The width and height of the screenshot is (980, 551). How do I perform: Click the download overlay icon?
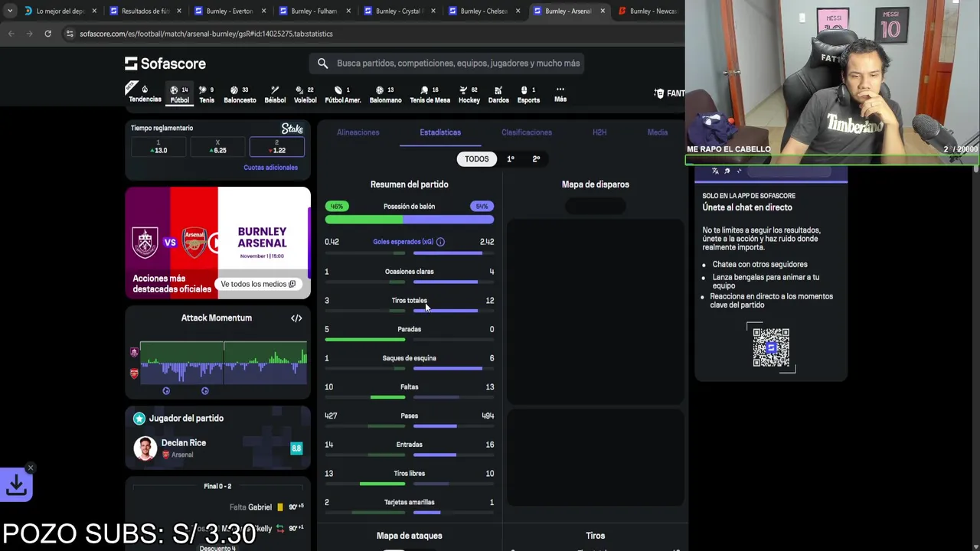(16, 484)
